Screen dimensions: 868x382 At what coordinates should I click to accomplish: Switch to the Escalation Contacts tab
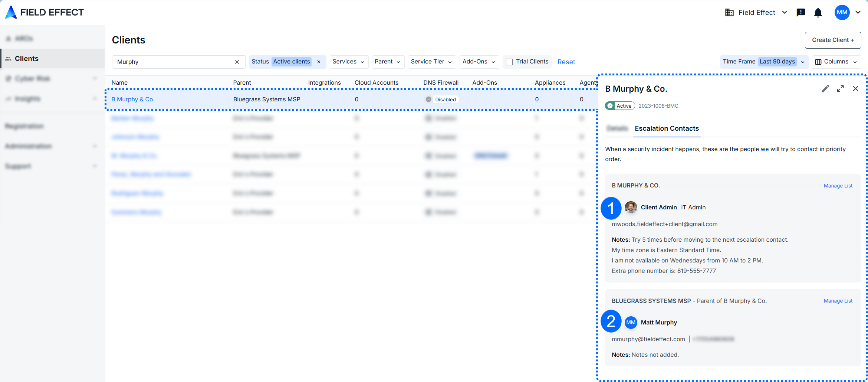pos(667,128)
